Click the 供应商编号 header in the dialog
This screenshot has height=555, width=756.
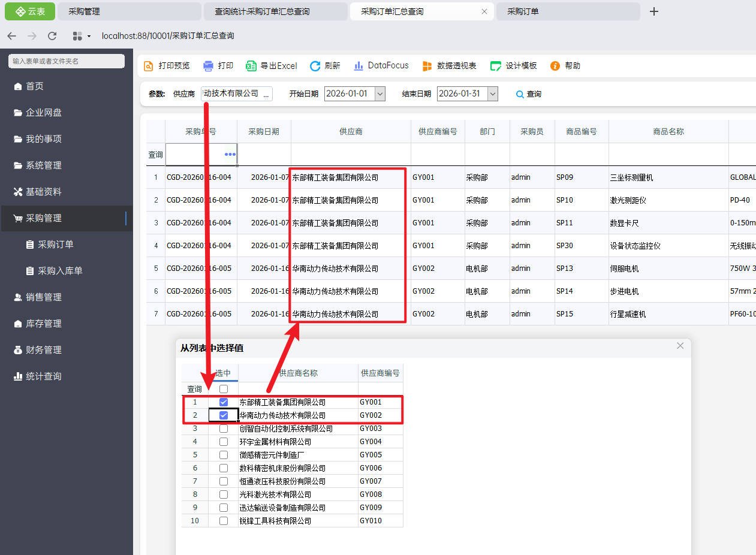(380, 373)
